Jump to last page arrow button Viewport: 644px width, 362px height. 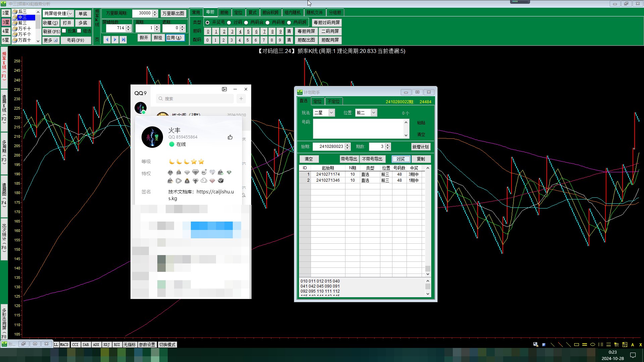click(123, 40)
